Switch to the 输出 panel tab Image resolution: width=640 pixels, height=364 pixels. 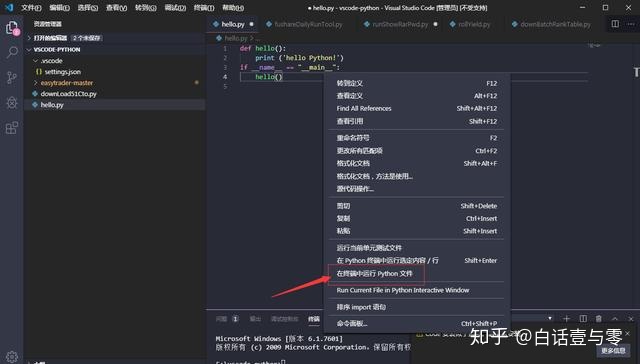(x=255, y=319)
